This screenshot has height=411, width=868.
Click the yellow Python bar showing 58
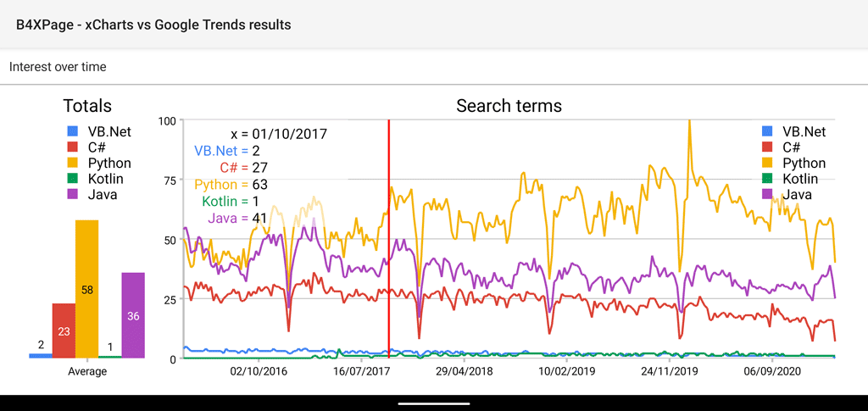coord(87,289)
